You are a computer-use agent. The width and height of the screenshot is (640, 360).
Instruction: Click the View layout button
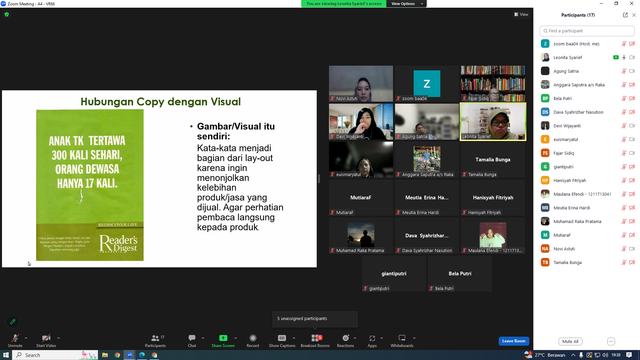[x=521, y=14]
